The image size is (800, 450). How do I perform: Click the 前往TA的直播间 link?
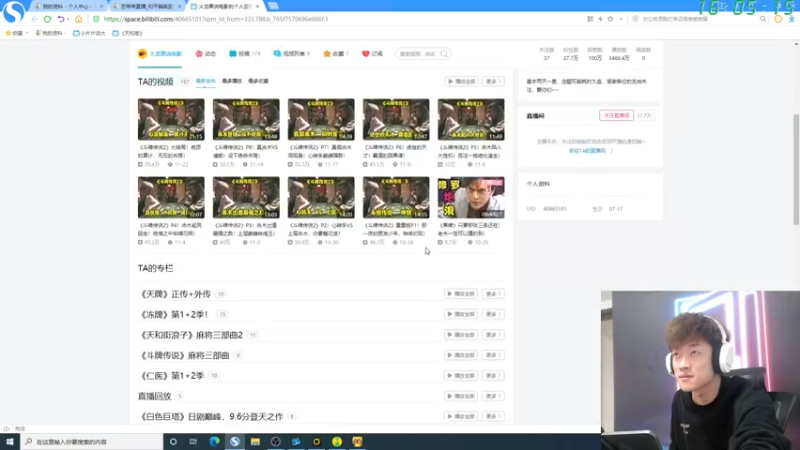(x=590, y=151)
